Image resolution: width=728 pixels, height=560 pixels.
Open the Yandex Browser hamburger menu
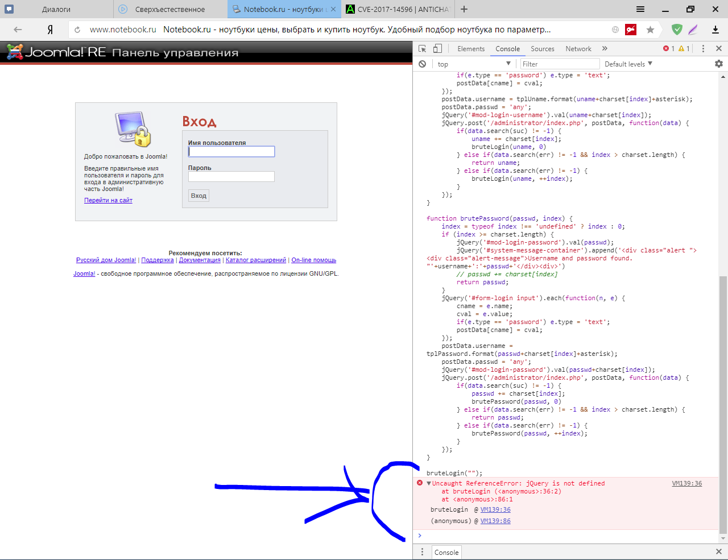pos(640,9)
